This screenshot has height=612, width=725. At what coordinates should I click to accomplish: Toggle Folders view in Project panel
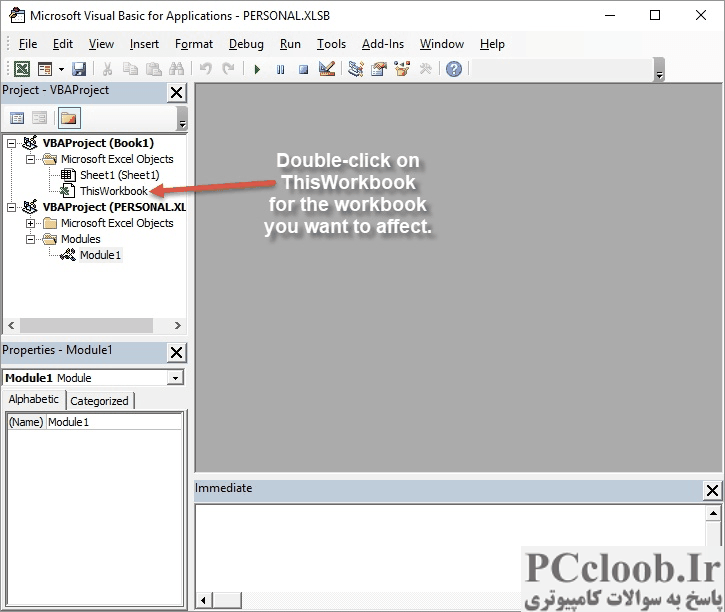[x=69, y=118]
